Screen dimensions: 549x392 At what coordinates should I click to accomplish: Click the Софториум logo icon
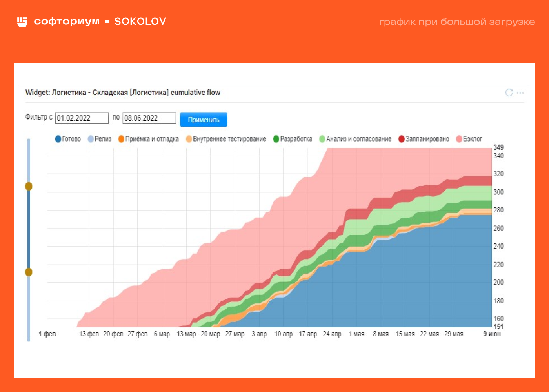pos(22,22)
